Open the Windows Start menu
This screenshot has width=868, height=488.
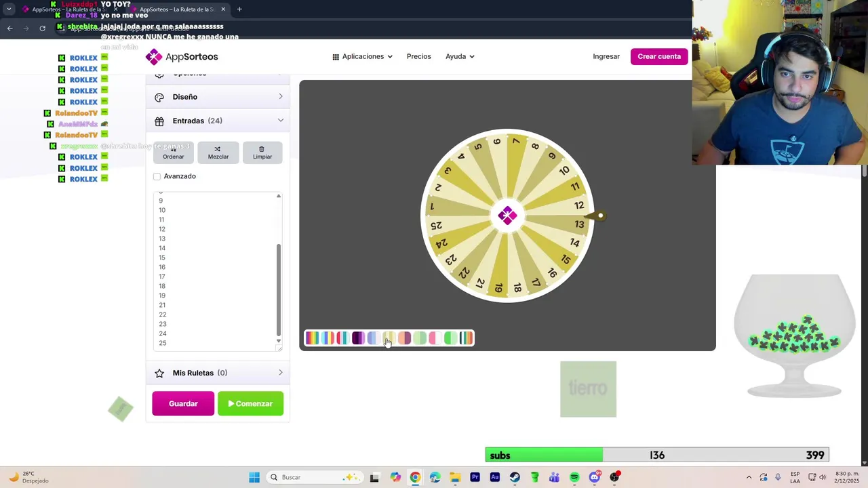(254, 477)
